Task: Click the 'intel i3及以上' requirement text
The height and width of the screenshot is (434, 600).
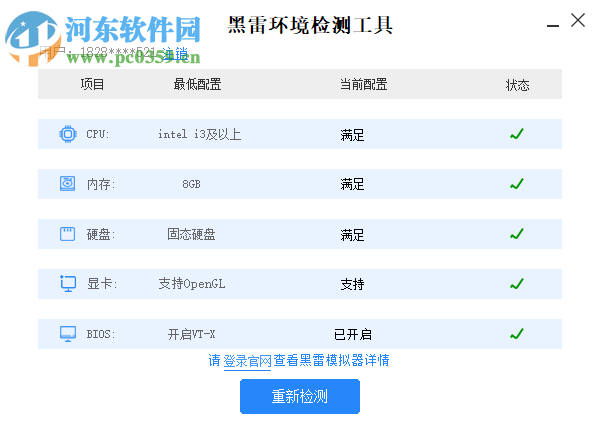Action: tap(199, 134)
